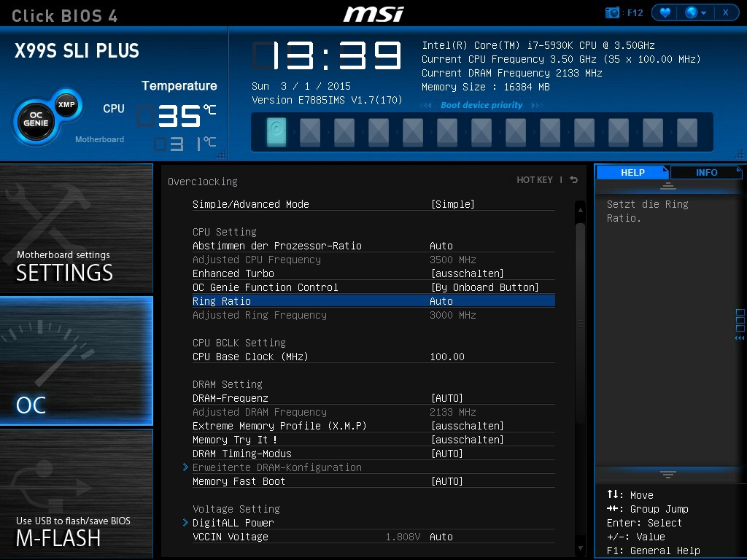
Task: Click the CPU temperature 35°C reading
Action: [x=177, y=115]
